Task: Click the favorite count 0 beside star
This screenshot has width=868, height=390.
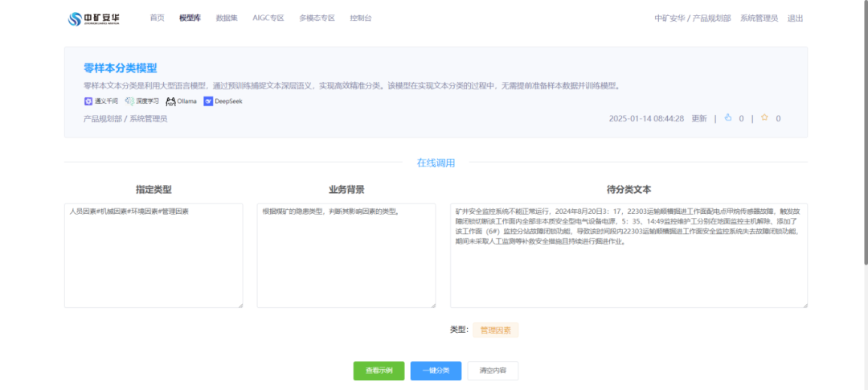Action: (778, 118)
